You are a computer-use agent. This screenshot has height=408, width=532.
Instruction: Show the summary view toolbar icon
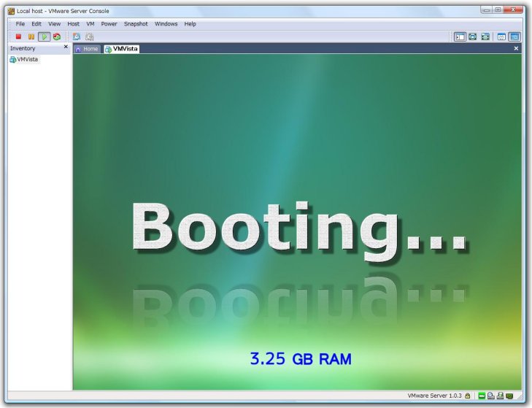point(501,36)
